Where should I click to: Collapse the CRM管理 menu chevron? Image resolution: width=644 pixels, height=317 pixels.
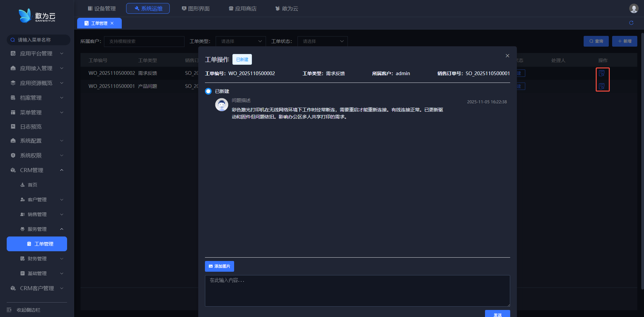coord(62,170)
